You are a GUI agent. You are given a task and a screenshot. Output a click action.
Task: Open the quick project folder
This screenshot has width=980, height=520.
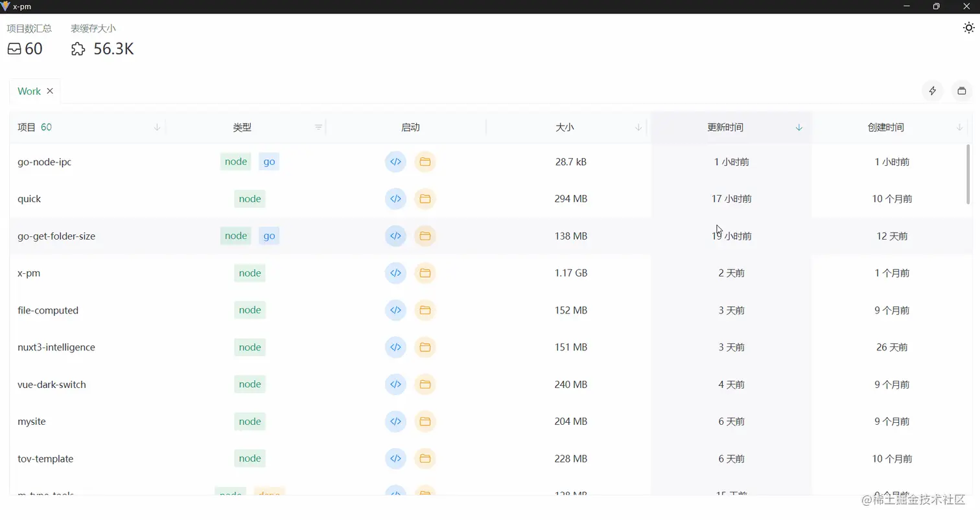425,199
